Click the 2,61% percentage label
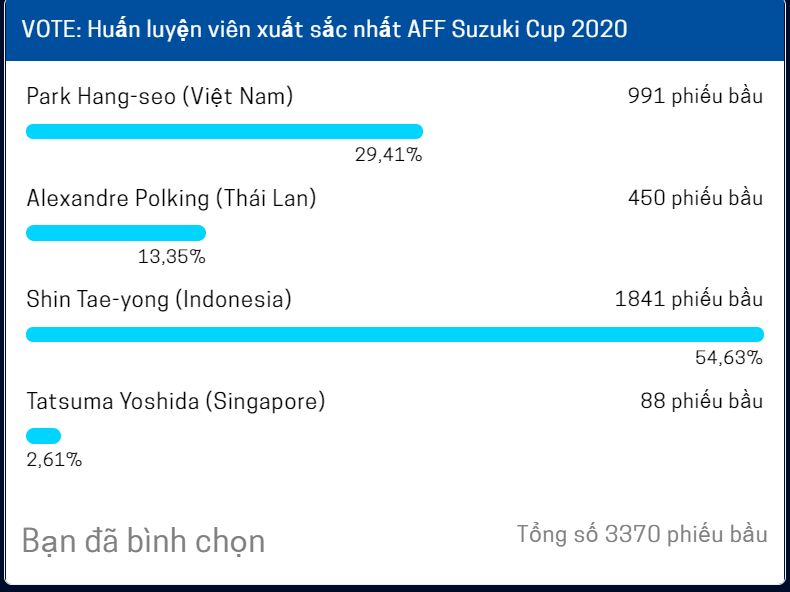 point(54,460)
